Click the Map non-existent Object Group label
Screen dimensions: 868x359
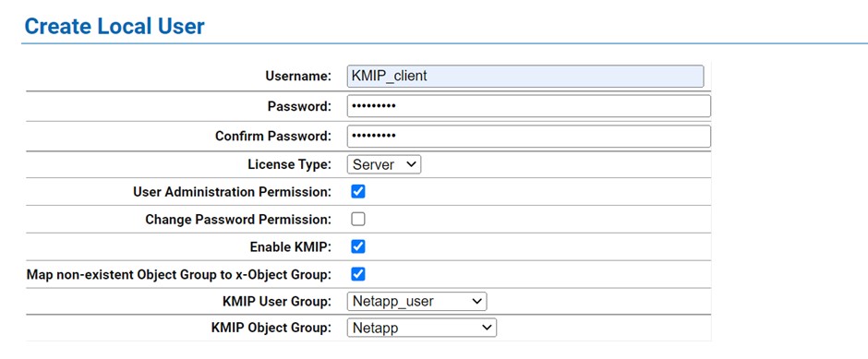point(179,274)
